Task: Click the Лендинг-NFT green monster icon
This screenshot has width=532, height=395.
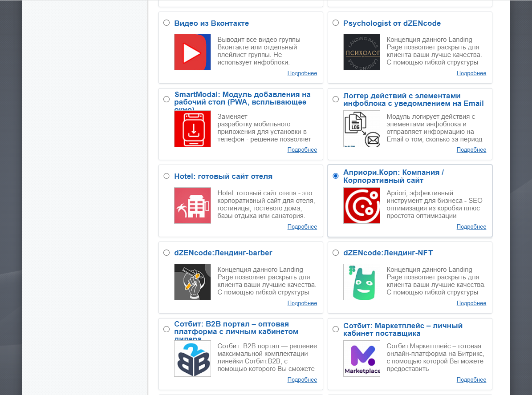Action: (x=361, y=282)
